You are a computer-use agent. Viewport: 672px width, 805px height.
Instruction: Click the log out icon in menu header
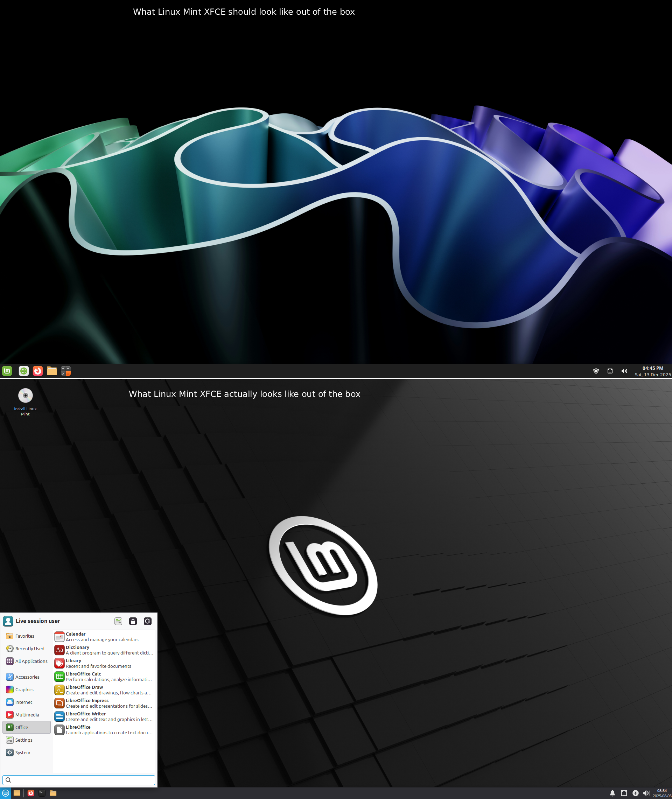[148, 621]
